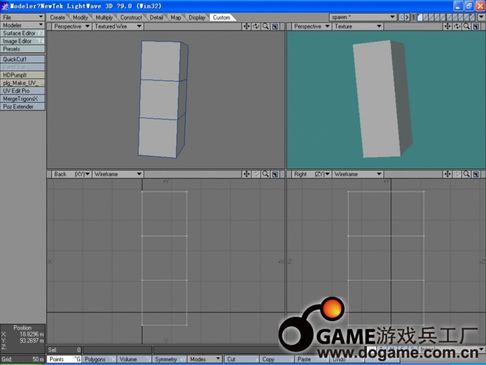Switch to the Detail tab
Image resolution: width=486 pixels, height=365 pixels.
[156, 17]
